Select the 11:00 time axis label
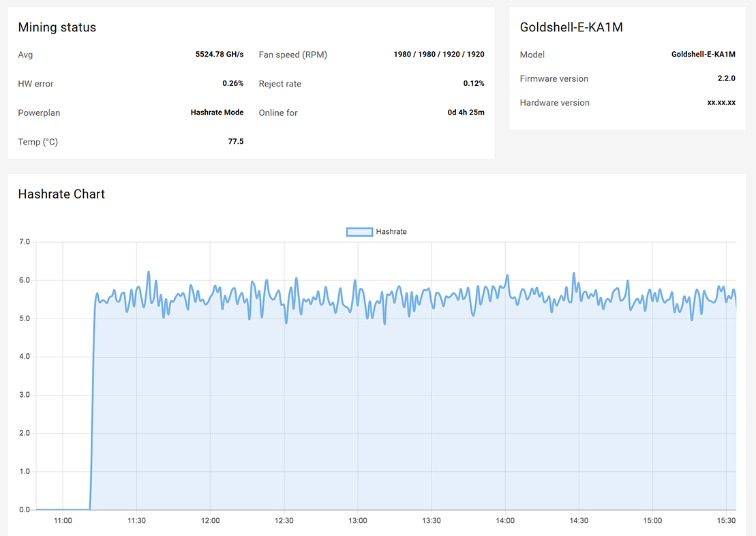The width and height of the screenshot is (756, 536). (63, 521)
